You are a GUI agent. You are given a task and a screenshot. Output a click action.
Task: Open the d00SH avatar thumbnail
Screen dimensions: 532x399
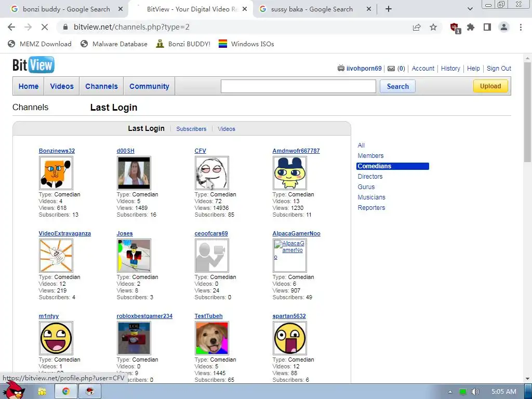point(134,173)
